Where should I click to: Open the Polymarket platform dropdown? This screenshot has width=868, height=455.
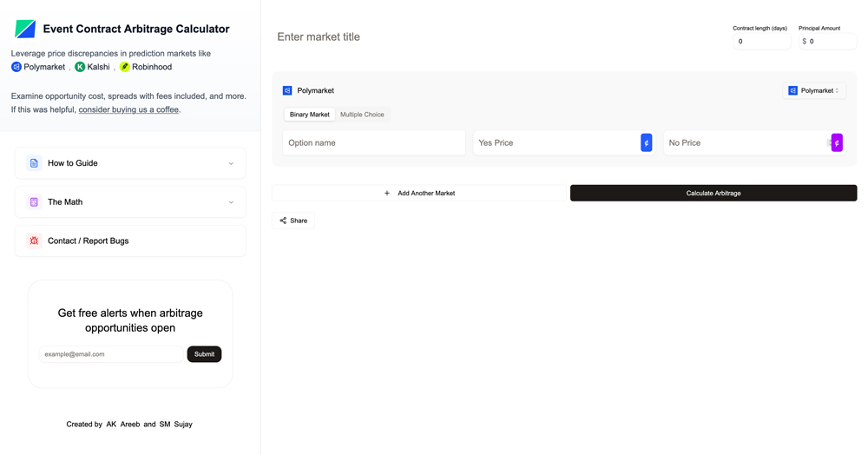point(814,90)
